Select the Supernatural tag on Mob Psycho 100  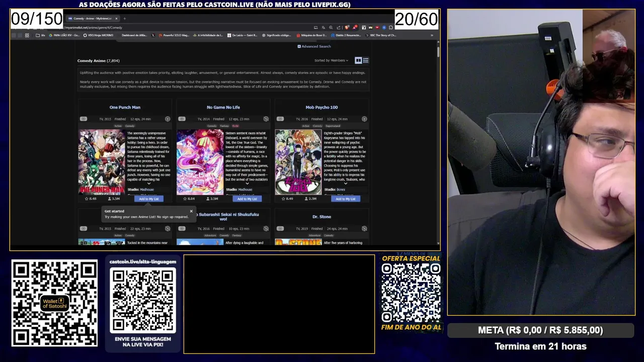pyautogui.click(x=333, y=126)
